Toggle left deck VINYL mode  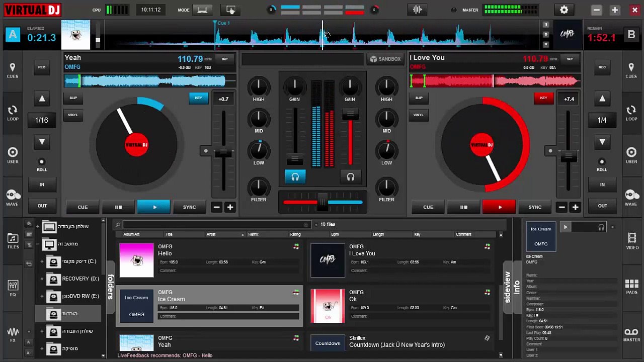click(x=73, y=115)
